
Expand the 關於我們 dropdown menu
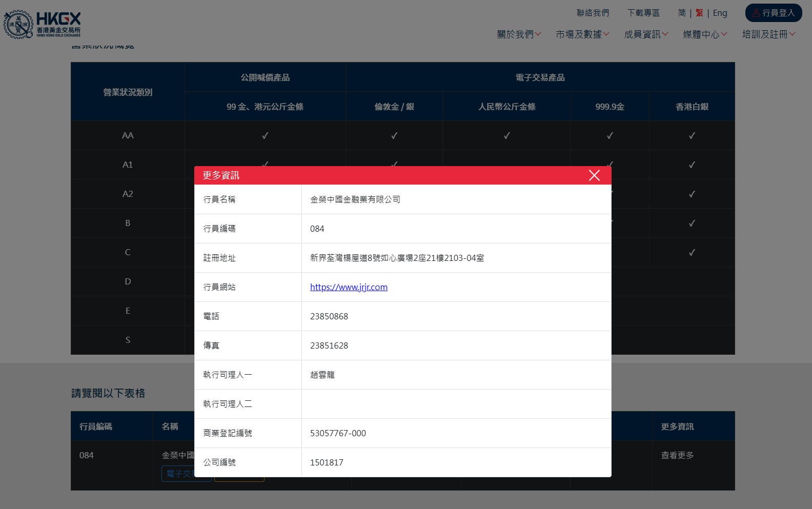coord(519,34)
